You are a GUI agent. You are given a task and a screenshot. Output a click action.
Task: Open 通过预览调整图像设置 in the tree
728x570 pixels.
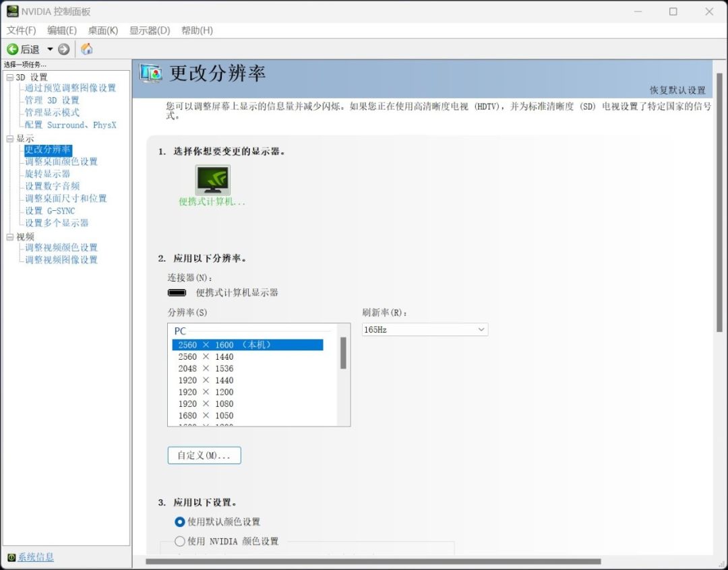coord(70,88)
